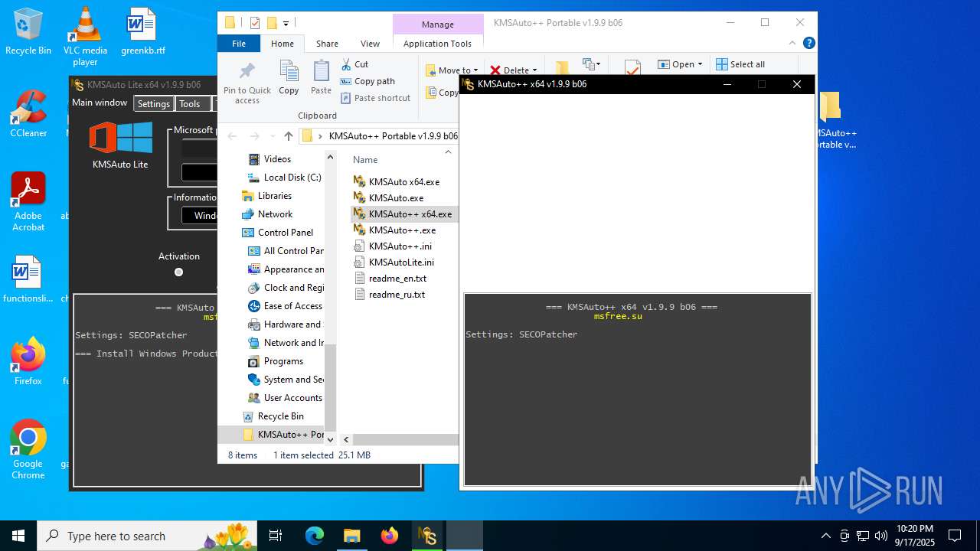Launch Google Chrome from desktop
980x551 pixels.
point(28,449)
